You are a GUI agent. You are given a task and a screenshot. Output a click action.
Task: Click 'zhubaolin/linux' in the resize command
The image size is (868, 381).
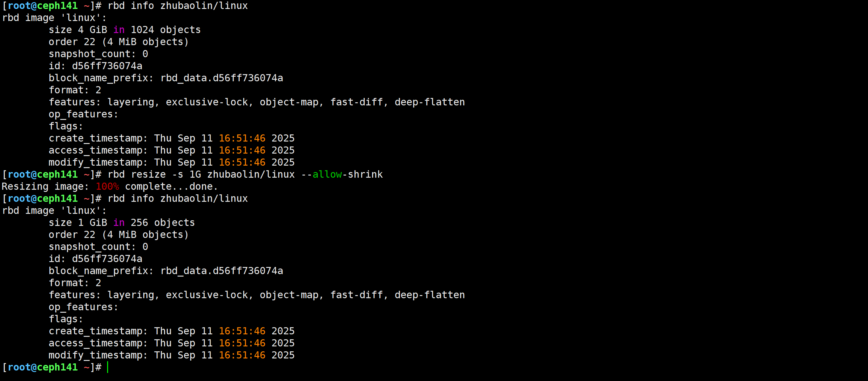click(x=251, y=174)
